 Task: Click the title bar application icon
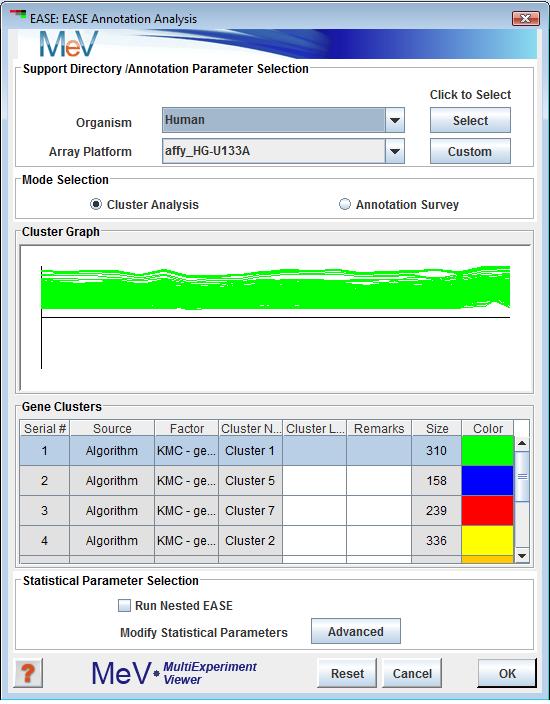(x=18, y=18)
